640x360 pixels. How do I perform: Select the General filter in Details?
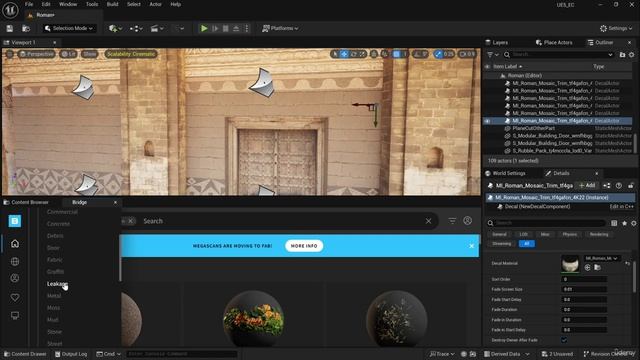click(x=499, y=234)
